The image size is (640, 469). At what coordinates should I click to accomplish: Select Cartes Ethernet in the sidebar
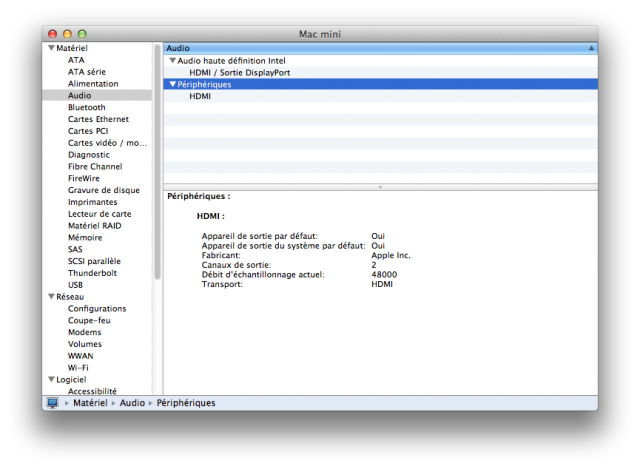coord(98,119)
